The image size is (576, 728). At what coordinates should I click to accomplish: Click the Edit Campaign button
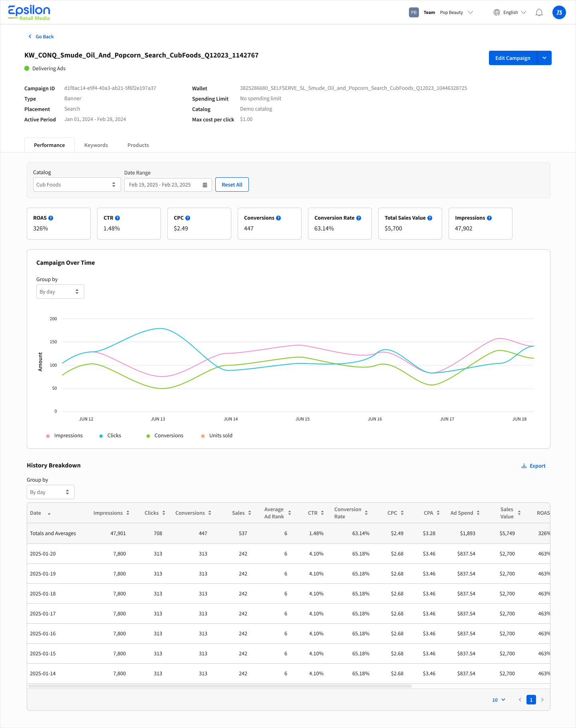513,58
